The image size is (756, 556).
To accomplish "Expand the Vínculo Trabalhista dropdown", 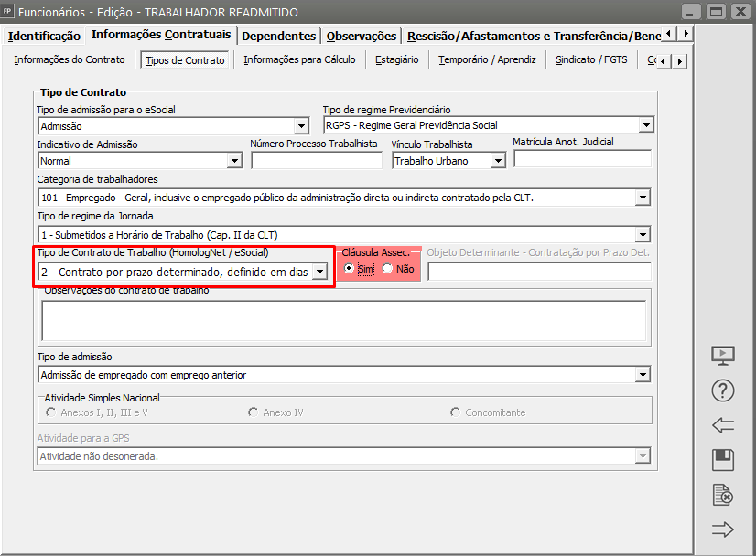I will pos(498,161).
